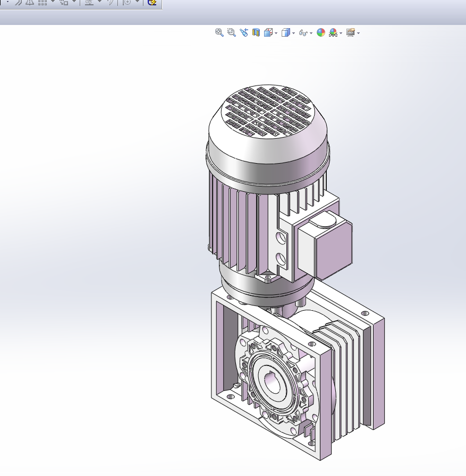Open the Apply Scene dropdown arrow
This screenshot has height=476, width=466.
(341, 33)
